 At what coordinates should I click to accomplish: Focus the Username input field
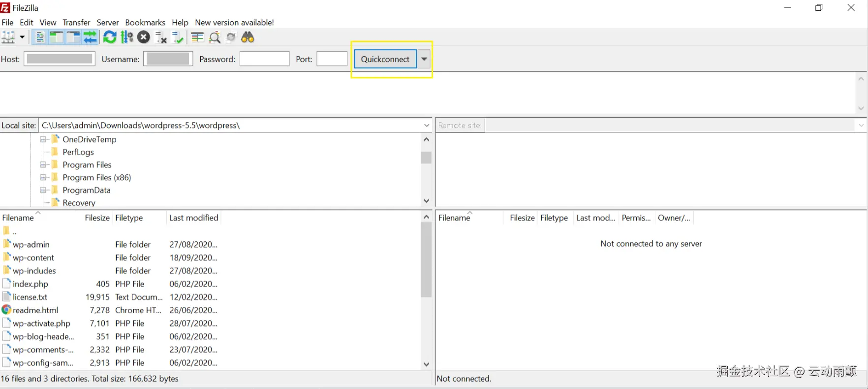[x=168, y=59]
